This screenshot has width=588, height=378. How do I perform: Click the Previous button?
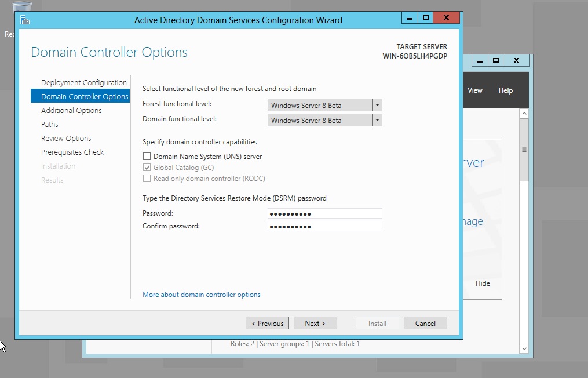(268, 323)
